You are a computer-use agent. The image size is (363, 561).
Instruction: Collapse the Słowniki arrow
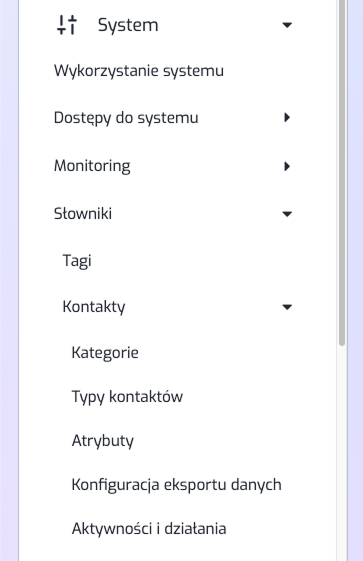287,214
